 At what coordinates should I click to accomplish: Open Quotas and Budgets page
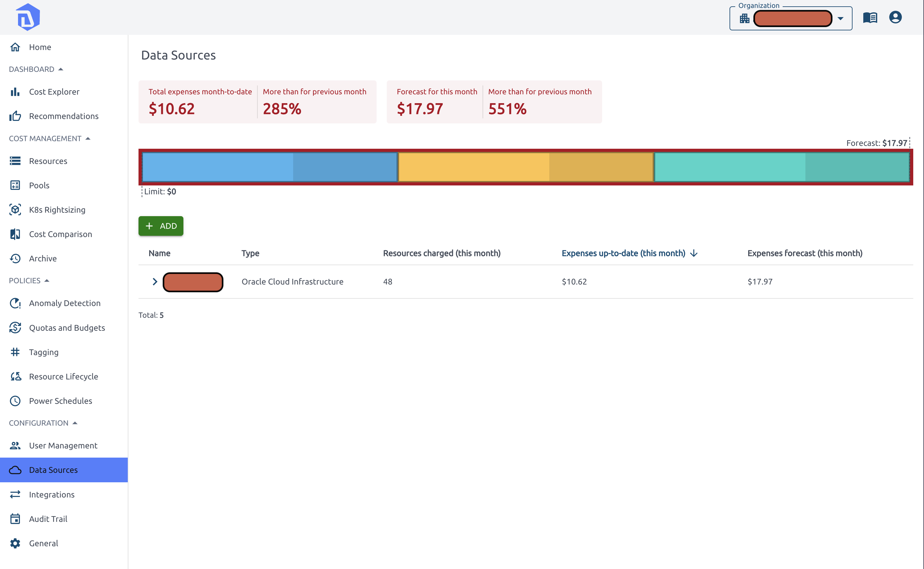[x=64, y=328]
